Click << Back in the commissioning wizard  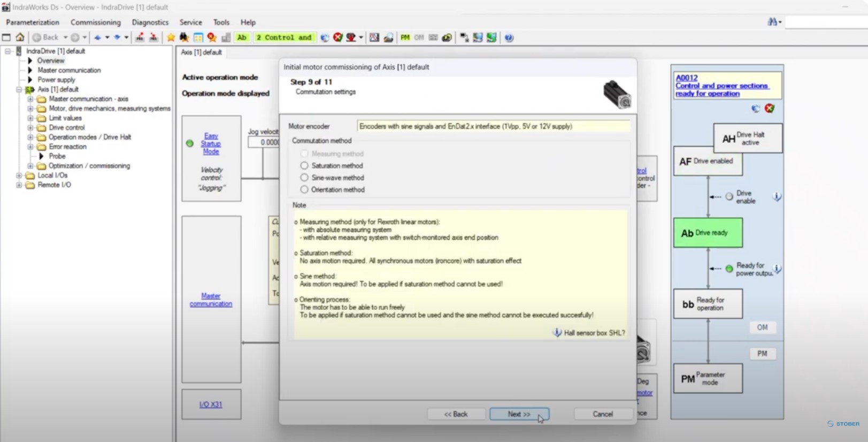click(x=456, y=414)
